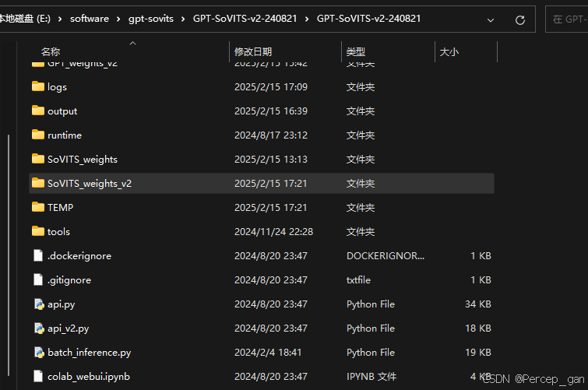Click the .gitignore file icon
The image size is (588, 390).
point(38,279)
